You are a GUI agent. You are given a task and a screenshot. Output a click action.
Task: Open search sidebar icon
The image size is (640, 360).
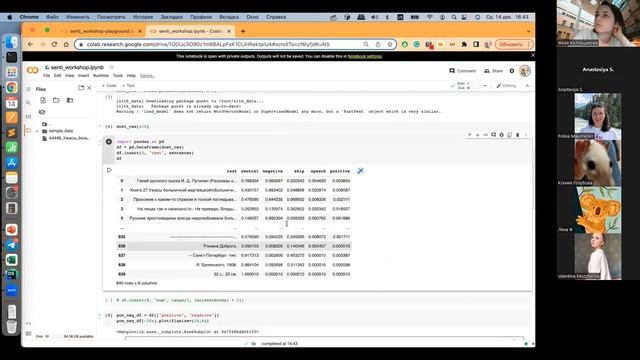(28, 103)
